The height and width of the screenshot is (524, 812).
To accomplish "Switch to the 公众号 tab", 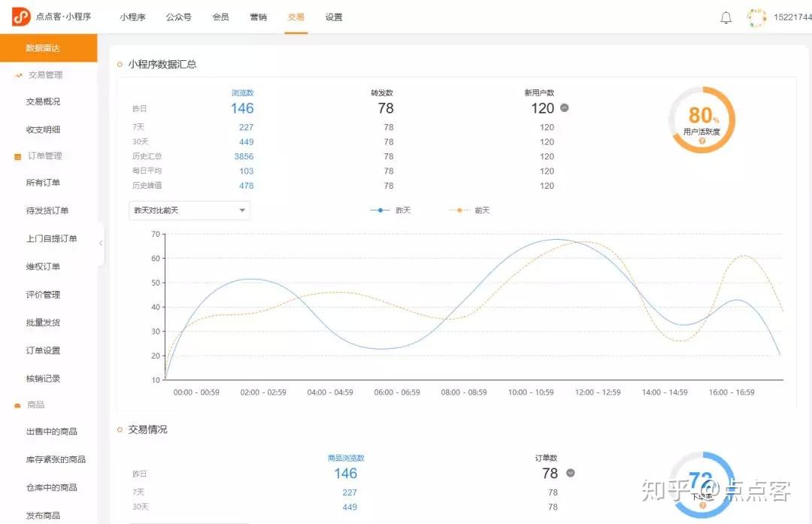I will [x=179, y=17].
